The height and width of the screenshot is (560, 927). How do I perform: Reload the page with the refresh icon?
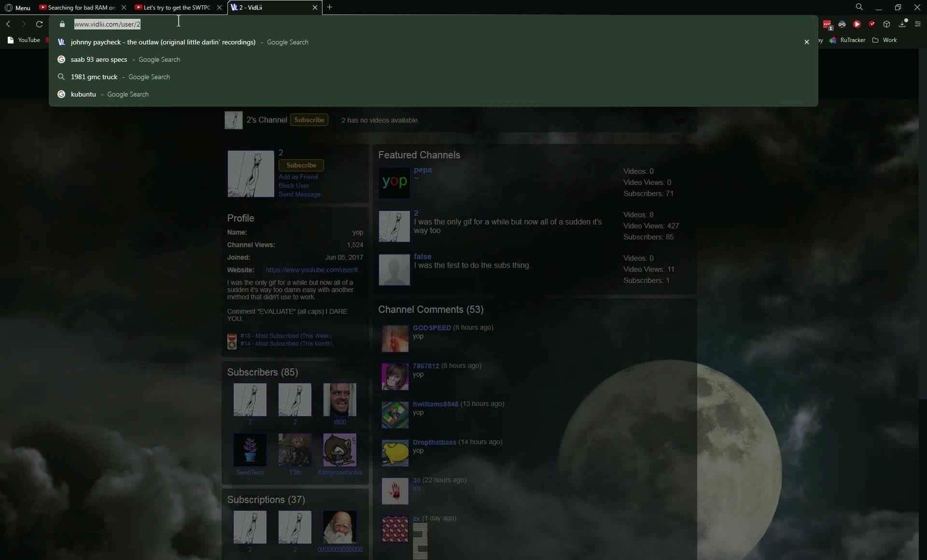click(40, 24)
